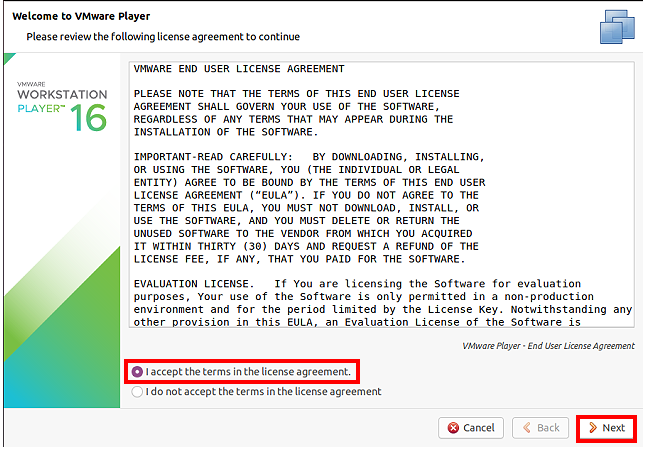Select 'I accept the terms' radio button
The image size is (647, 449).
137,372
